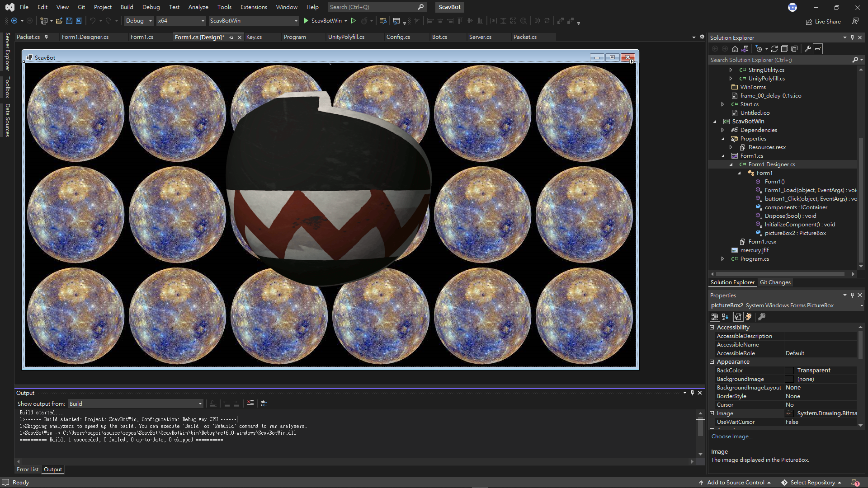
Task: Click Collapse All in Solution Explorer
Action: (784, 49)
